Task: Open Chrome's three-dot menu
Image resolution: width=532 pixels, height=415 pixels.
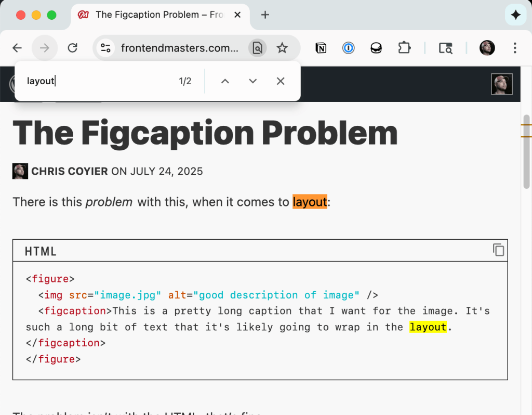Action: (515, 48)
